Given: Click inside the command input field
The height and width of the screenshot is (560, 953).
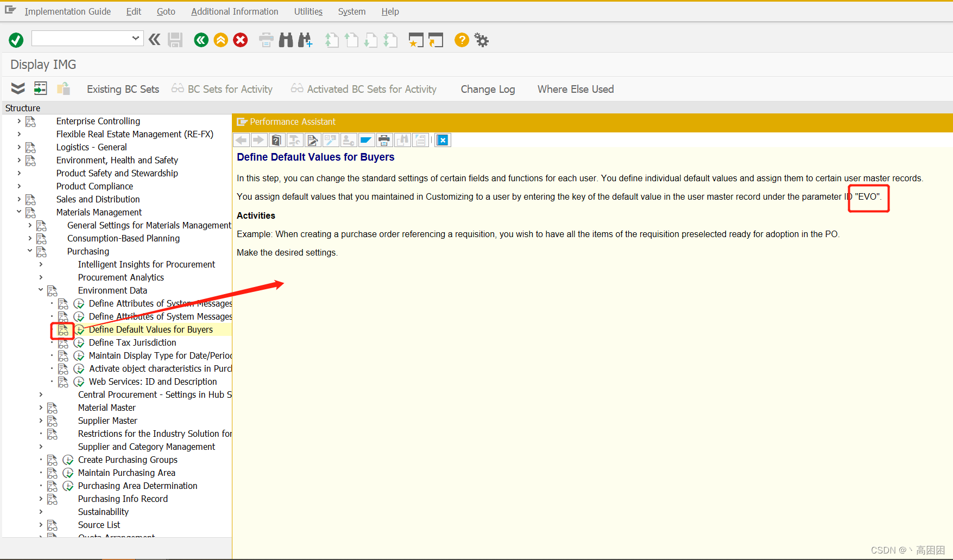Looking at the screenshot, I should tap(81, 38).
